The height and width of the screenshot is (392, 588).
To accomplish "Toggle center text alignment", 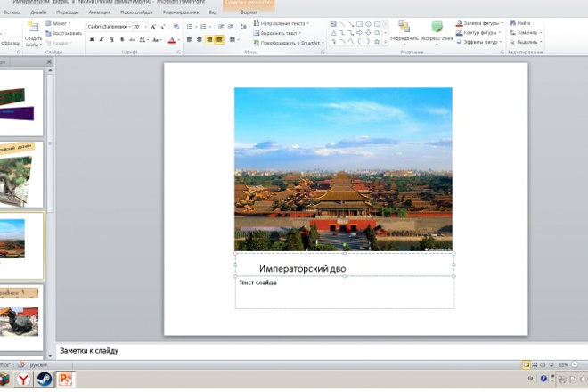I will [200, 40].
